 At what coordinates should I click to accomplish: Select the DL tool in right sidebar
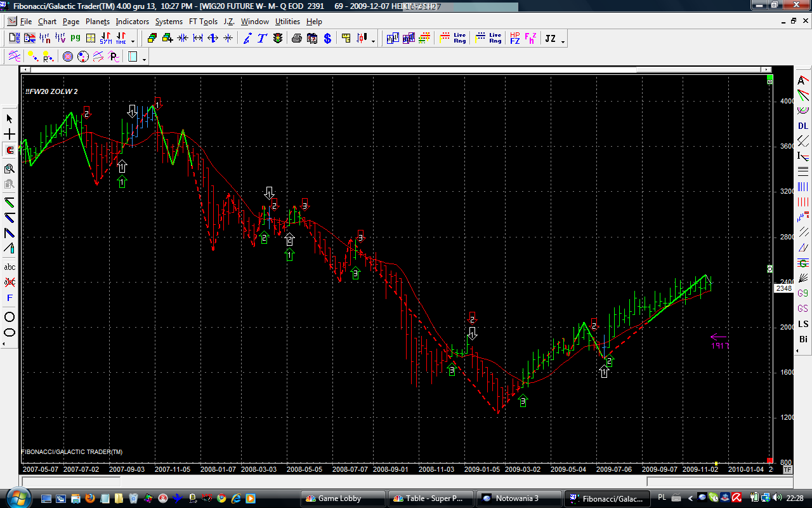tap(803, 126)
